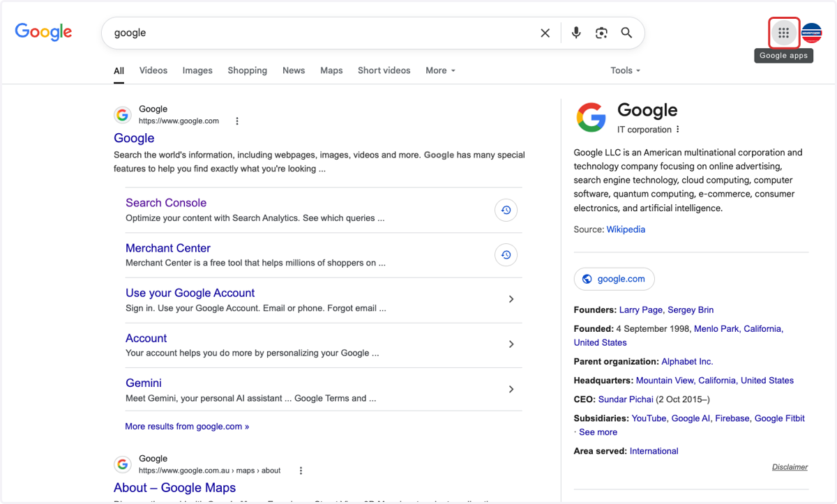Open the Merchant Center link
The height and width of the screenshot is (504, 837).
[x=168, y=248]
